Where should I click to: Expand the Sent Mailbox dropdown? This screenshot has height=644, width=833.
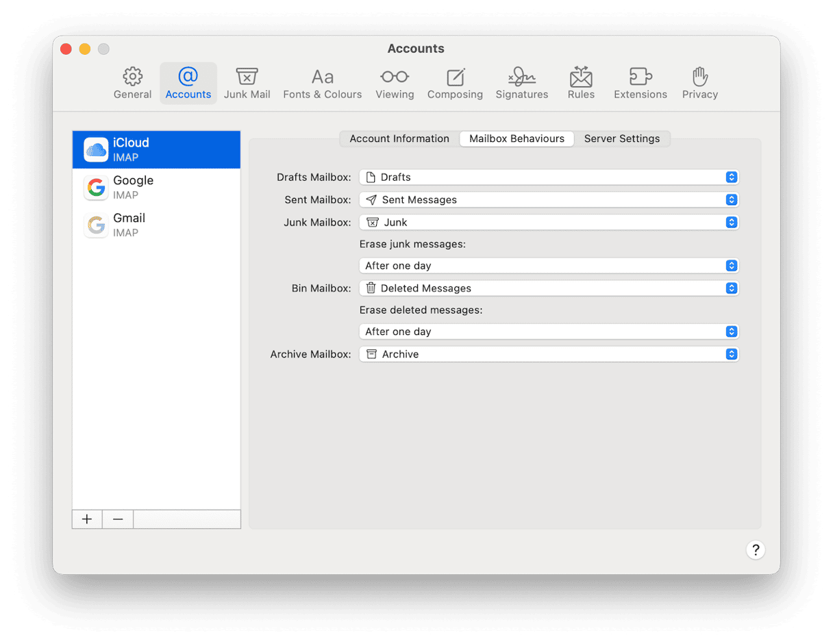549,200
